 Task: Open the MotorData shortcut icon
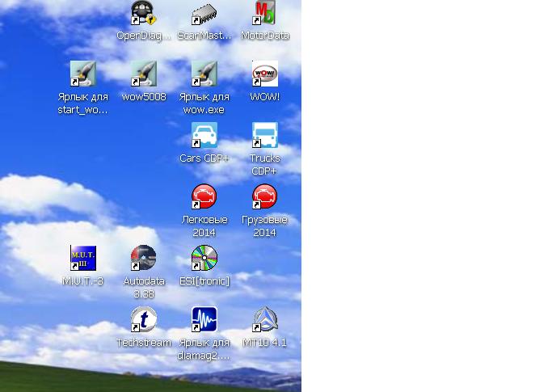pyautogui.click(x=265, y=13)
